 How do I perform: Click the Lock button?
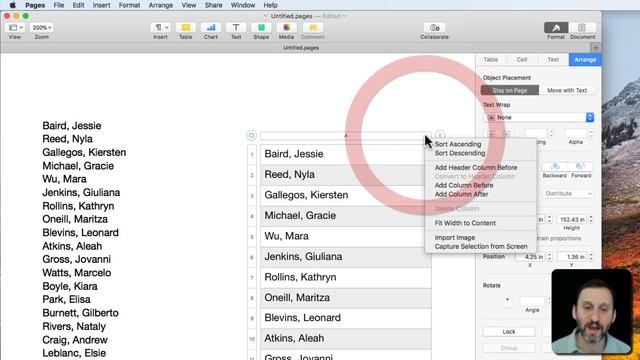[x=509, y=332]
